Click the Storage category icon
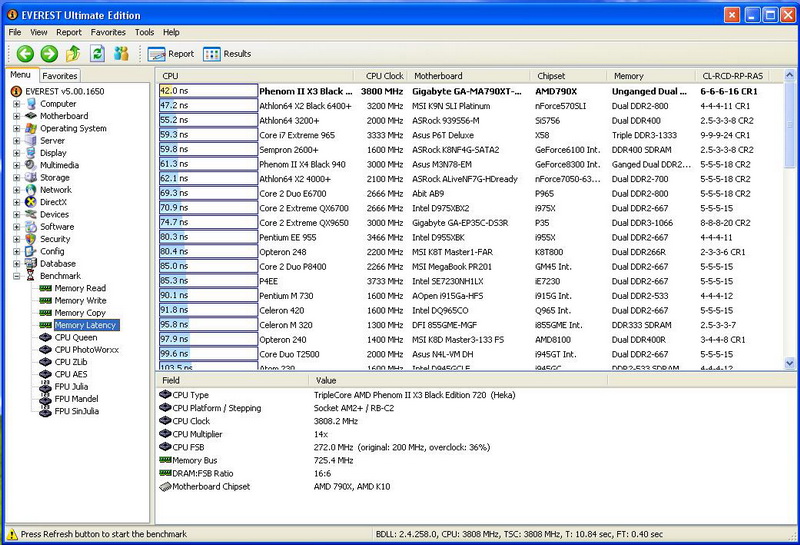This screenshot has height=545, width=800. 31,177
